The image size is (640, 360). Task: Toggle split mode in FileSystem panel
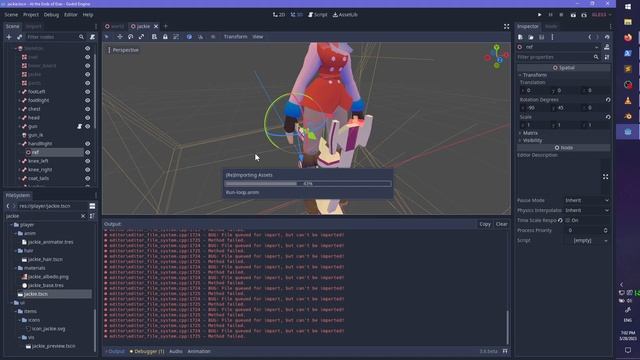click(92, 206)
